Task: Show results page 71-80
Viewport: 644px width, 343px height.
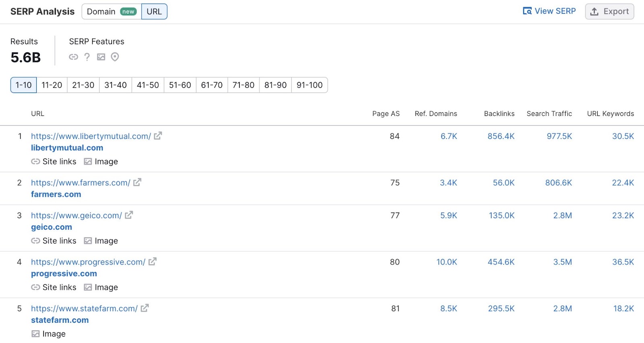Action: click(x=244, y=85)
